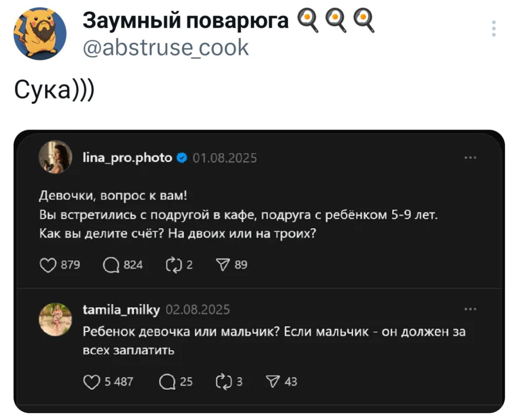This screenshot has width=516, height=420.
Task: Open more options for tamila_milky's reply
Action: tap(470, 309)
